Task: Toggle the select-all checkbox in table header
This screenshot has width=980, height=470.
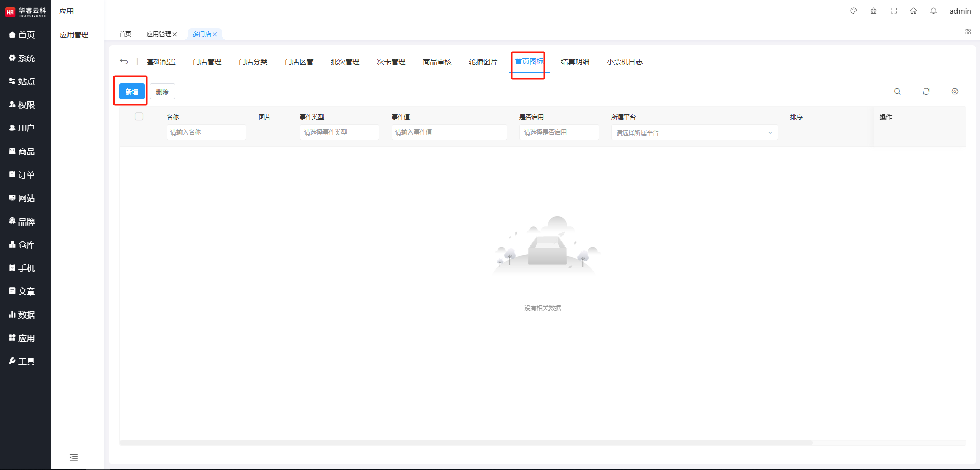Action: tap(139, 117)
